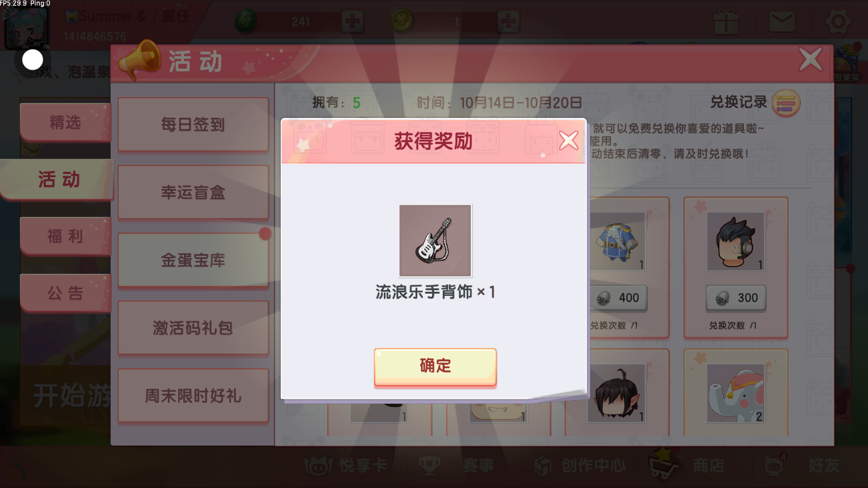Screen dimensions: 868x488
Task: Confirm the reward with 确定 button
Action: point(435,366)
